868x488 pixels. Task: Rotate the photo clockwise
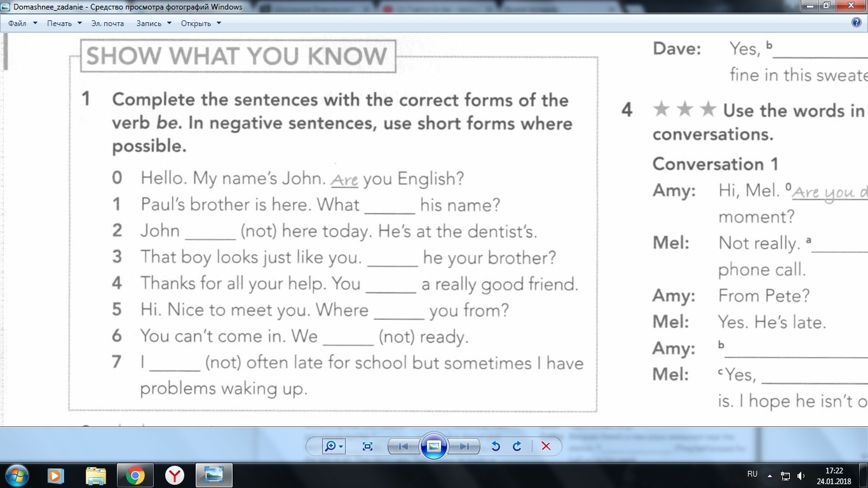tap(517, 446)
